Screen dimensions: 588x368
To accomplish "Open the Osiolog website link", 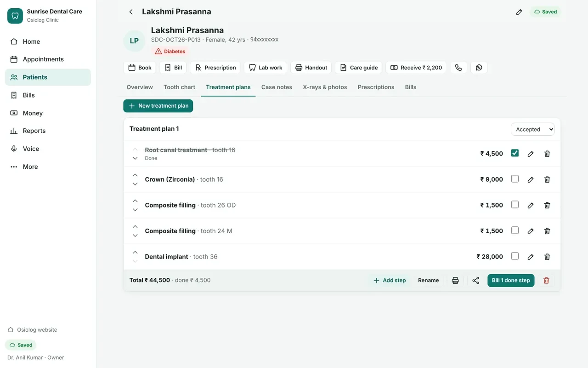I will click(33, 330).
